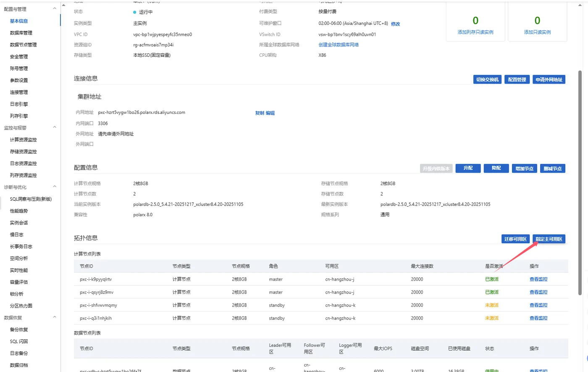View 计算资源监控 page
Viewport: 588px width, 372px height.
(x=24, y=140)
